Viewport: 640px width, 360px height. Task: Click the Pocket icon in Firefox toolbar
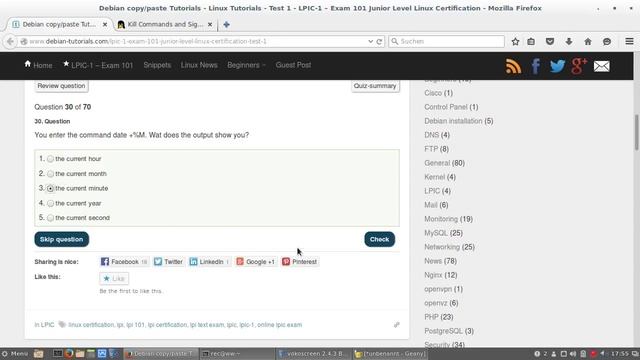(x=550, y=41)
